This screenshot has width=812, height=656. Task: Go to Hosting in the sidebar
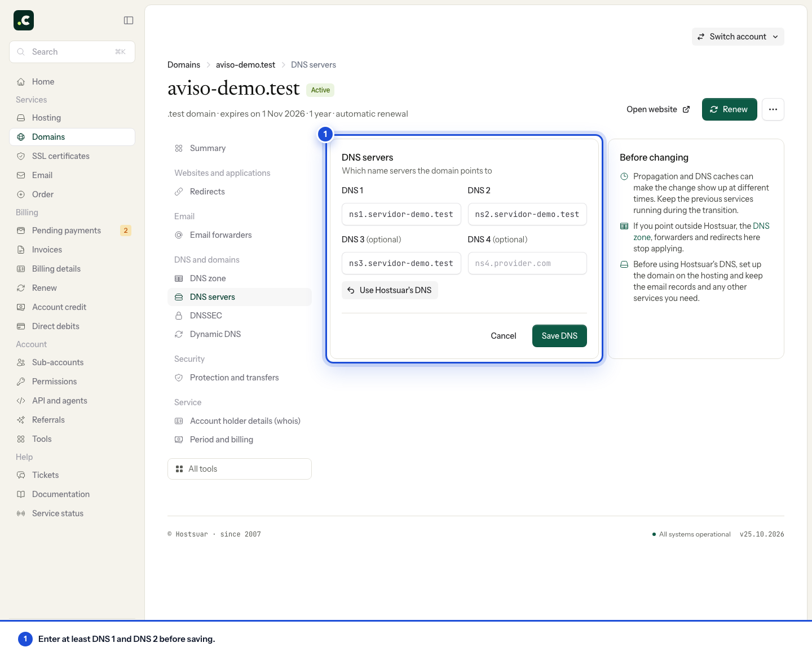(72, 118)
